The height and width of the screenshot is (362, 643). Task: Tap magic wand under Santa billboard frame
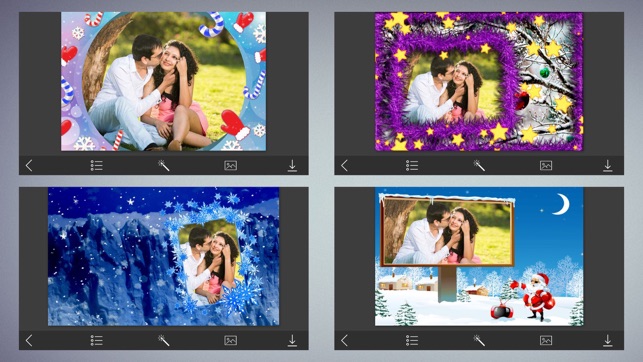pos(479,340)
